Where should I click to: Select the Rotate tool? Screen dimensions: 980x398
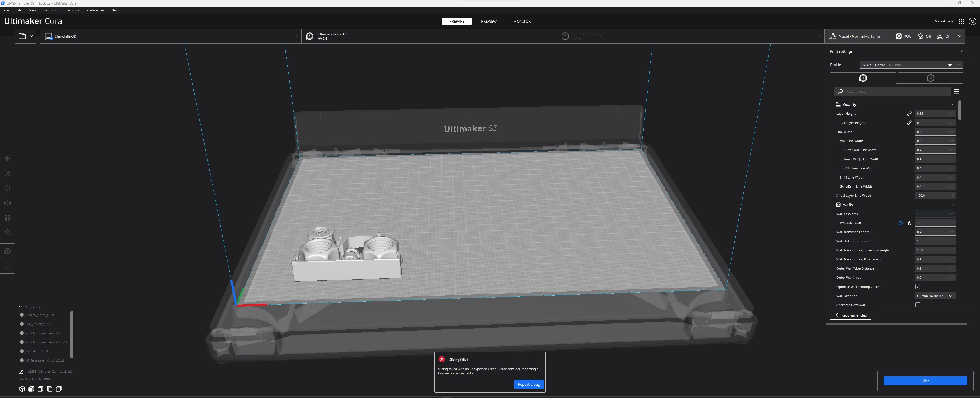click(7, 188)
